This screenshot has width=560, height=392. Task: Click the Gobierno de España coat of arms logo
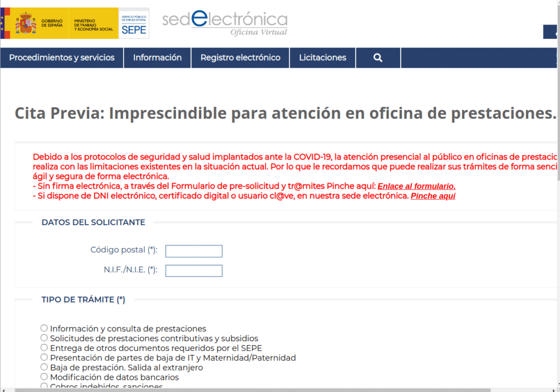pyautogui.click(x=26, y=23)
